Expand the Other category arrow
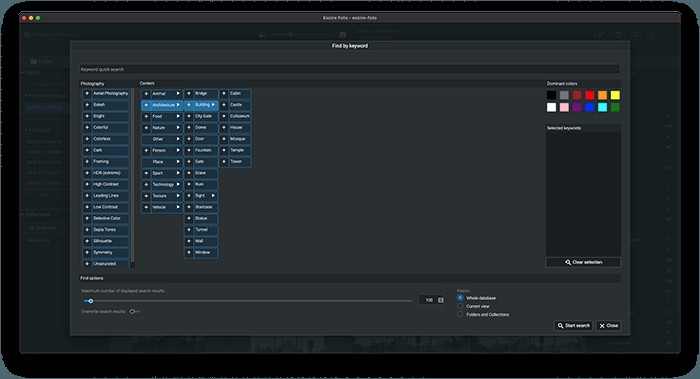The height and width of the screenshot is (379, 700). (178, 139)
